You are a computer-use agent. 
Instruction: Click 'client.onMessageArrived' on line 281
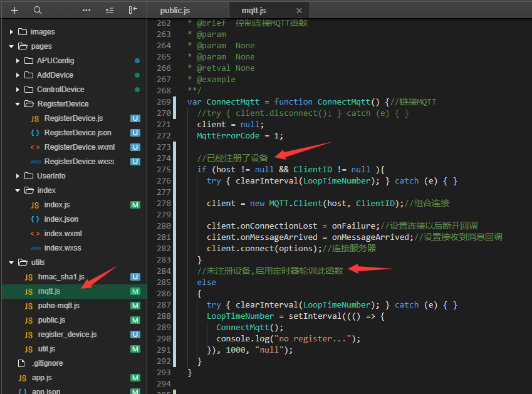click(x=262, y=237)
